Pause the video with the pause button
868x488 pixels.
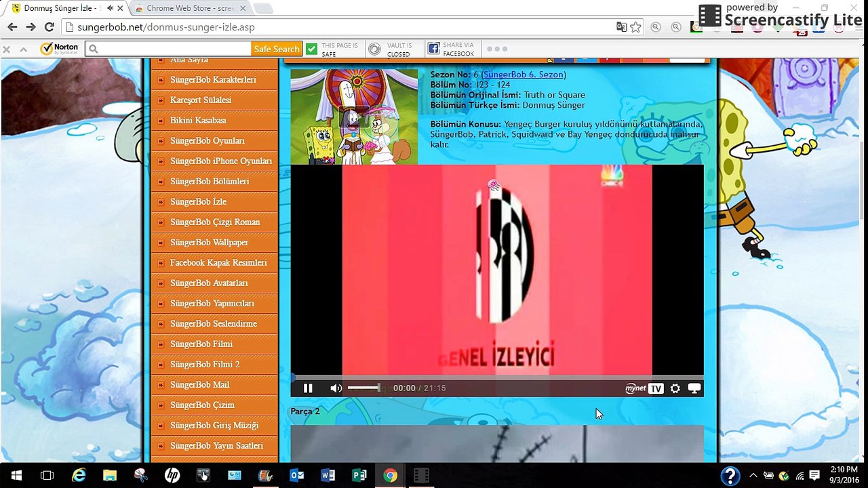308,388
